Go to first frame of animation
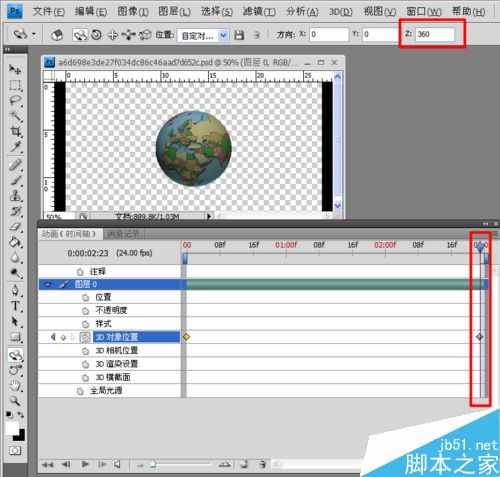 [48, 464]
